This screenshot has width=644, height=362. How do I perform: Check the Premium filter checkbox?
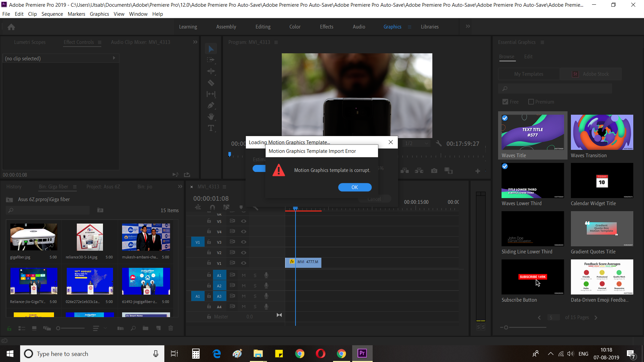point(531,102)
